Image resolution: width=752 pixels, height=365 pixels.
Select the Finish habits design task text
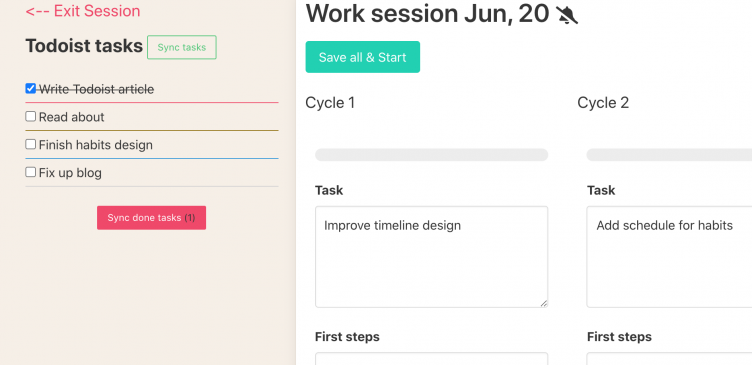tap(95, 145)
